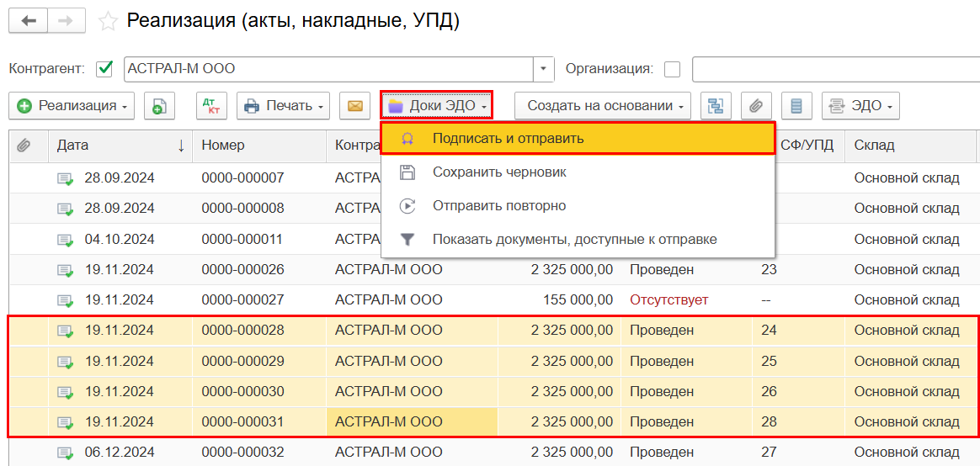The width and height of the screenshot is (980, 466).
Task: Add page to favorites with star icon
Action: [x=108, y=22]
